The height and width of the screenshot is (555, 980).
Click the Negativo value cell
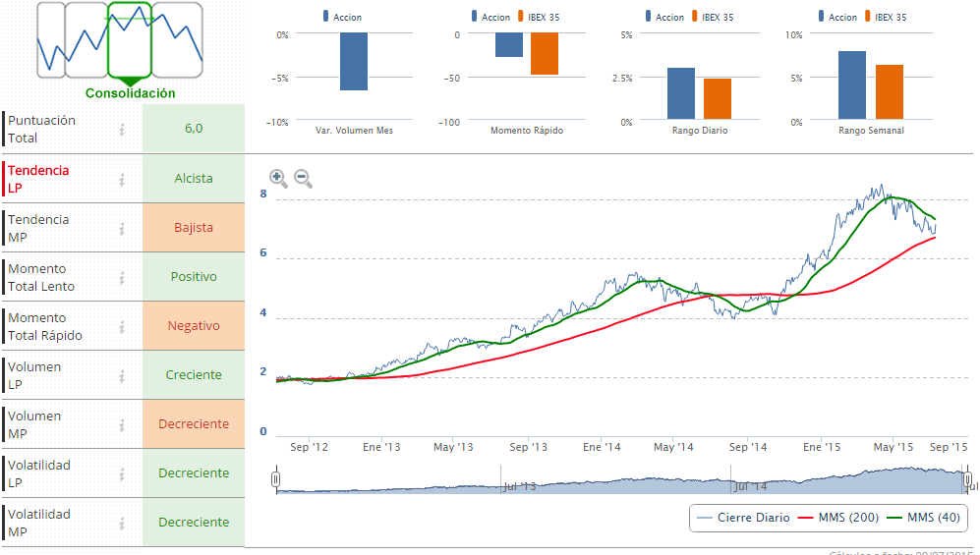[x=194, y=326]
